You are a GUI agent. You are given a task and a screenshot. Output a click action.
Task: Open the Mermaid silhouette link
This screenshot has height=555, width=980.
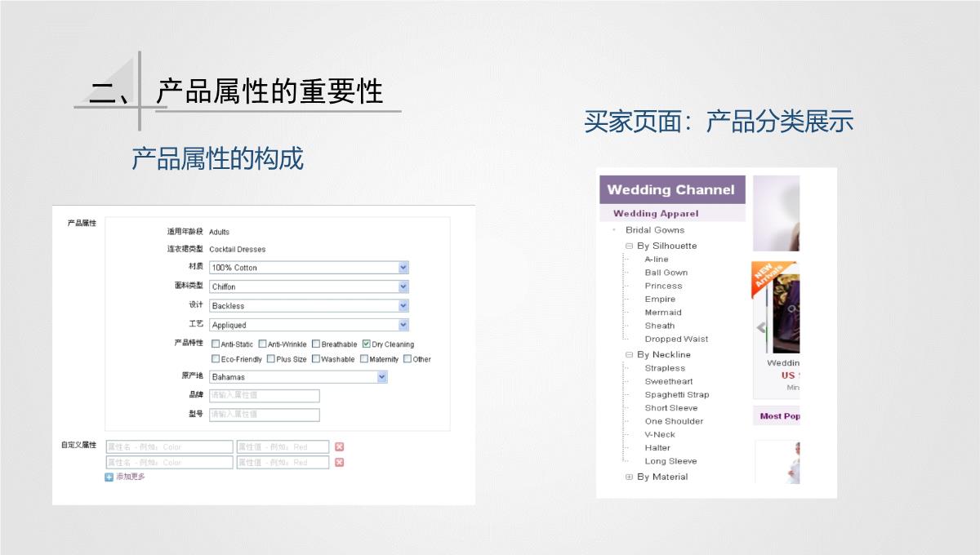pos(662,313)
